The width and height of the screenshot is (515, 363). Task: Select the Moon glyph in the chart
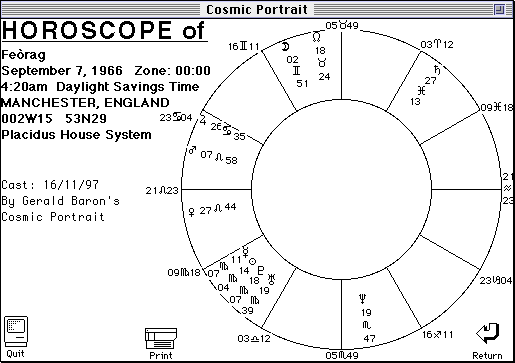(x=285, y=47)
